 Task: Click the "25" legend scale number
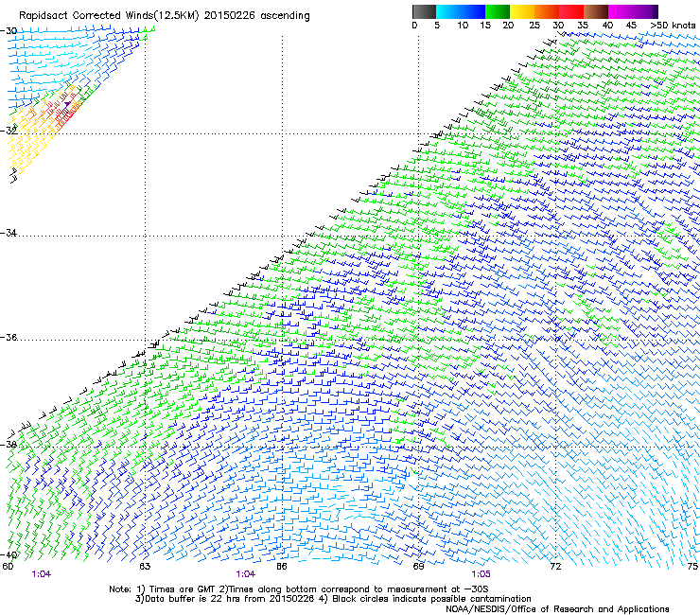(534, 26)
